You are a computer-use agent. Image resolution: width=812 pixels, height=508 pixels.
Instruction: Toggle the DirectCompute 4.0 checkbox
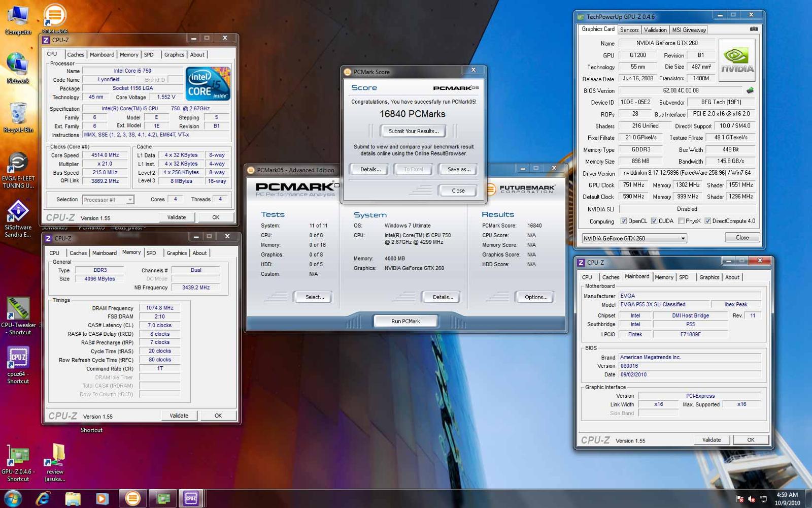pos(707,221)
